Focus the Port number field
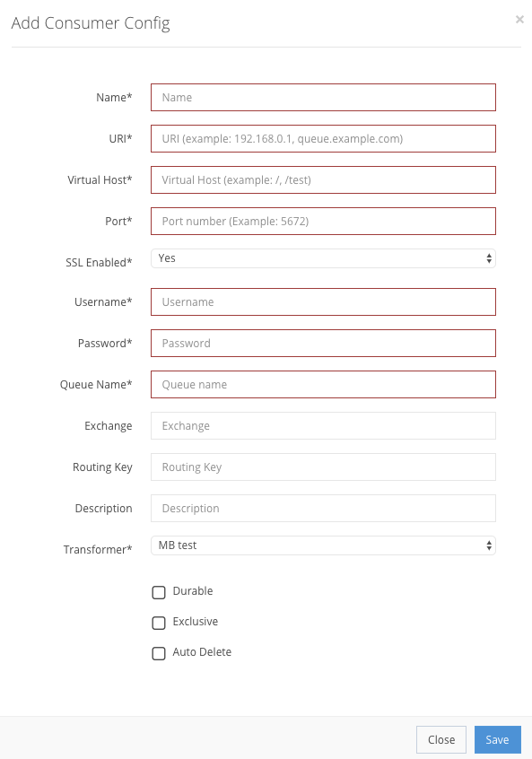 coord(323,222)
